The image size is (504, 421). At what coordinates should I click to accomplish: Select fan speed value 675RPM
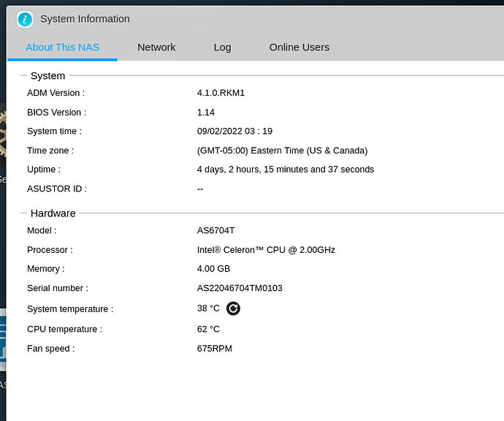(x=215, y=349)
